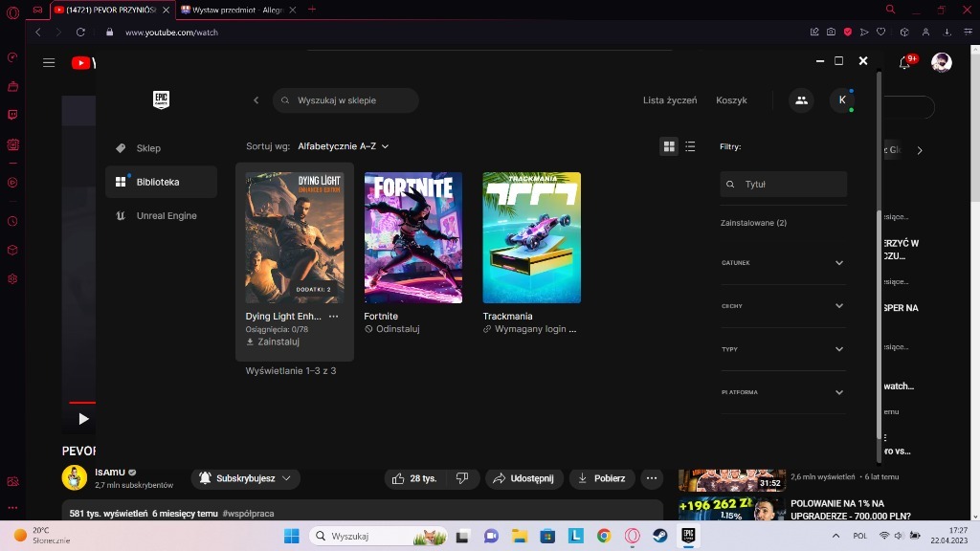
Task: Click the Opera heart bookmark icon
Action: [x=880, y=32]
